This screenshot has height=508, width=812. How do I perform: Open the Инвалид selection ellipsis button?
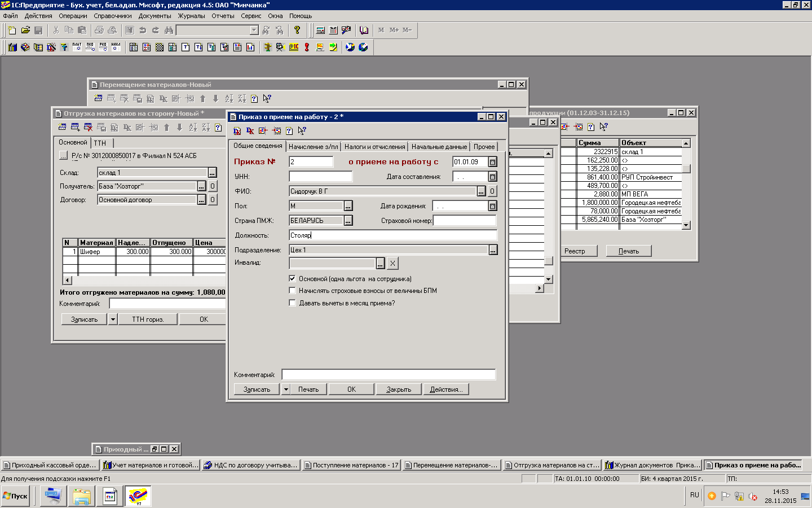click(x=381, y=263)
